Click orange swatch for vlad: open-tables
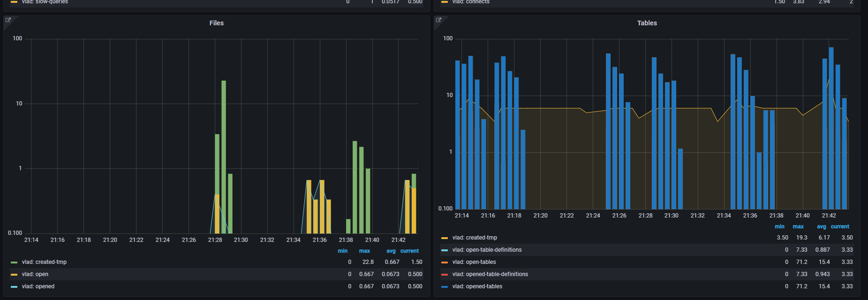868x300 pixels. click(445, 262)
